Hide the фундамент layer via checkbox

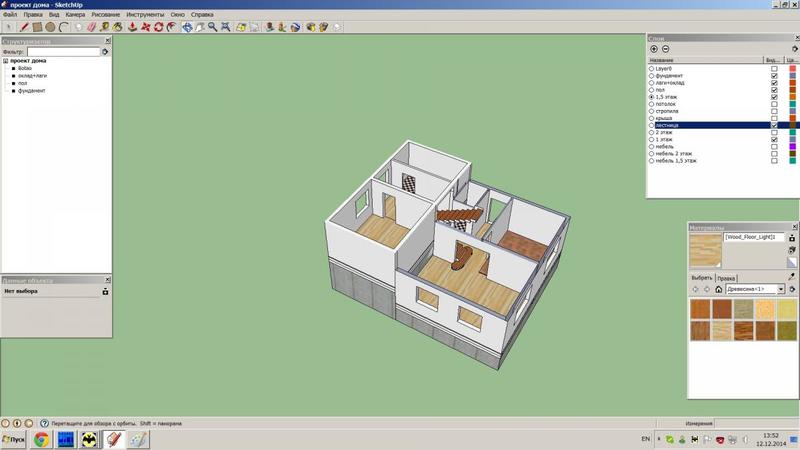tap(774, 76)
